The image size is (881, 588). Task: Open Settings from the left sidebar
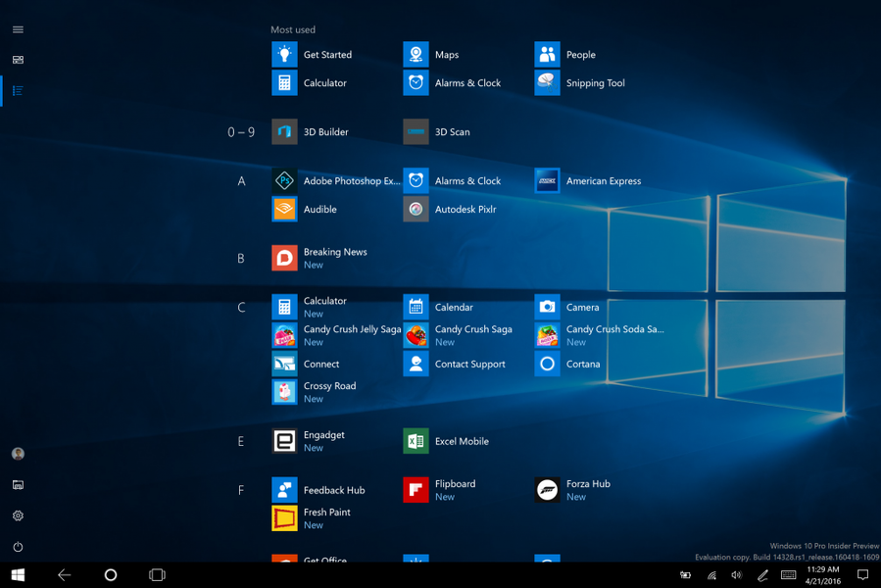(x=18, y=515)
